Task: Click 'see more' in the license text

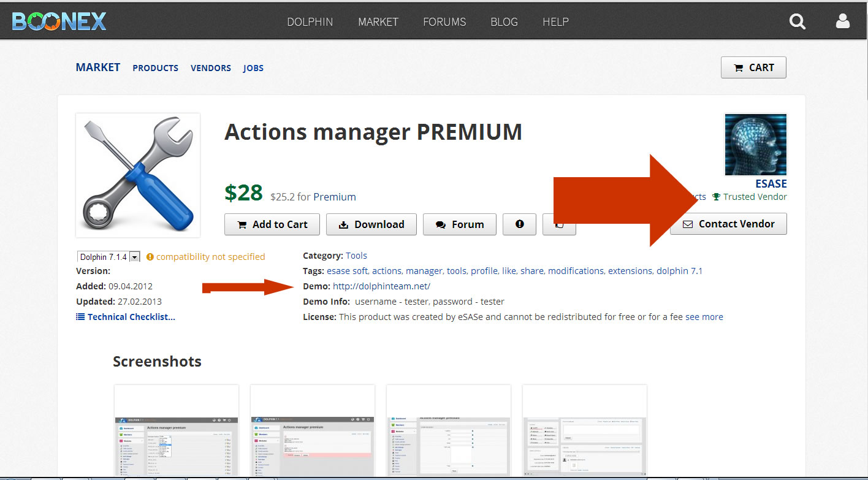Action: tap(704, 317)
